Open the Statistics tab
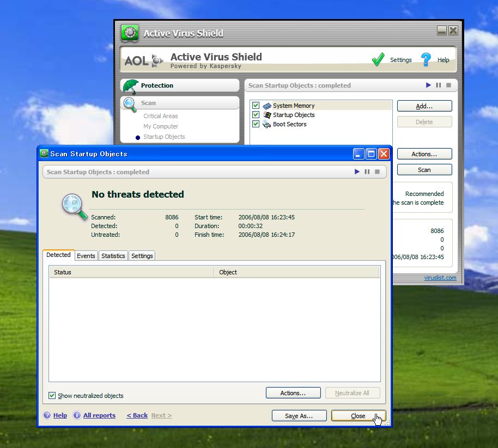 tap(113, 256)
